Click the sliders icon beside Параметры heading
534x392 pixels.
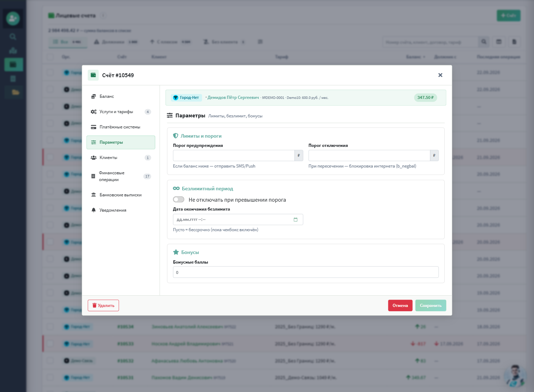170,116
